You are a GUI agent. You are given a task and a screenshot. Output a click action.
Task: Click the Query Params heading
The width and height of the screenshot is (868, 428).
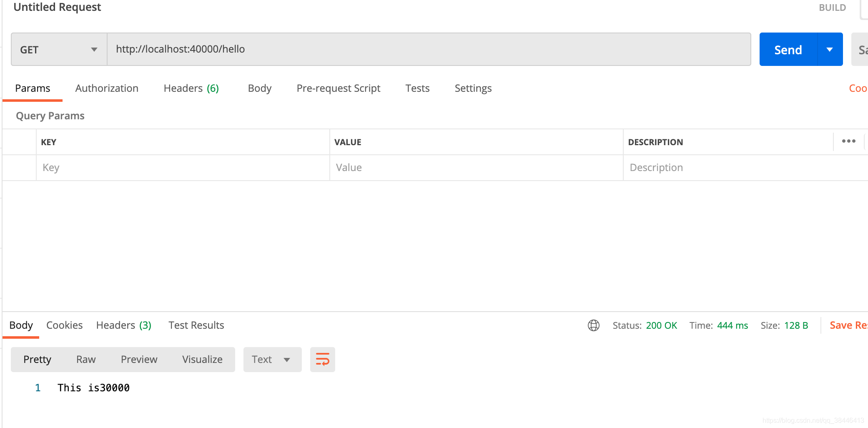pyautogui.click(x=50, y=116)
